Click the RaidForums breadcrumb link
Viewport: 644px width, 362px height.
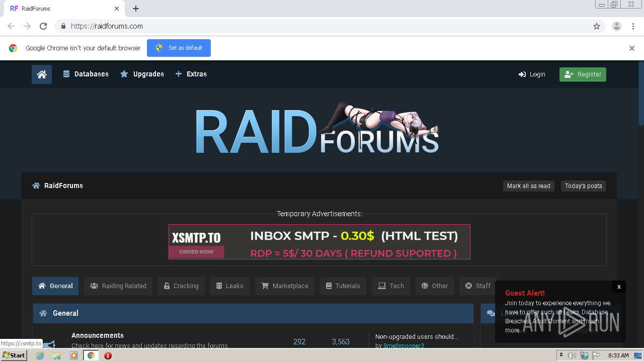pos(63,186)
